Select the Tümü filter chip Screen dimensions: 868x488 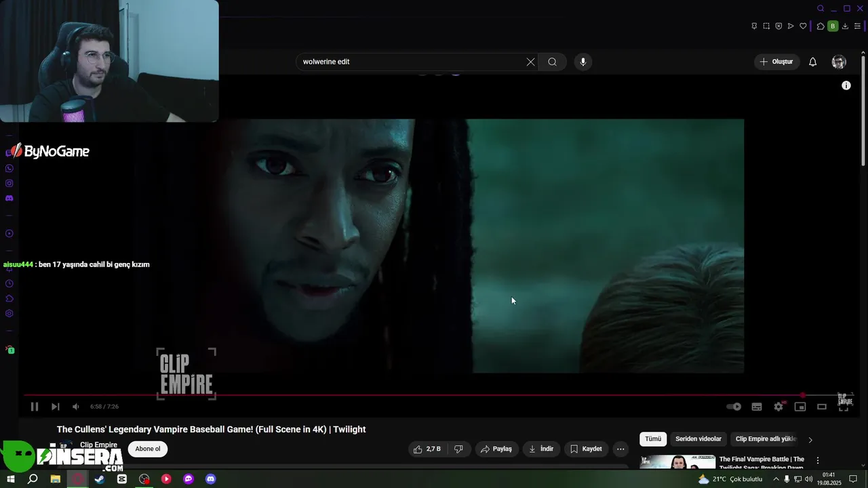point(653,439)
